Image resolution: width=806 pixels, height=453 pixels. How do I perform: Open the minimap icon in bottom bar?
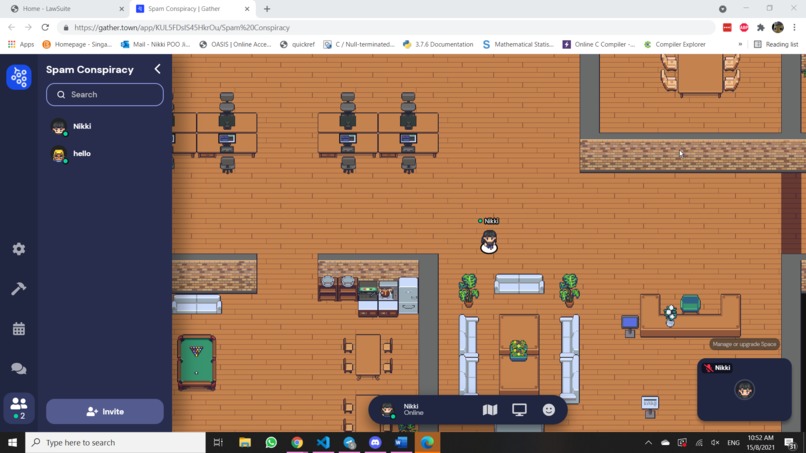[x=490, y=410]
